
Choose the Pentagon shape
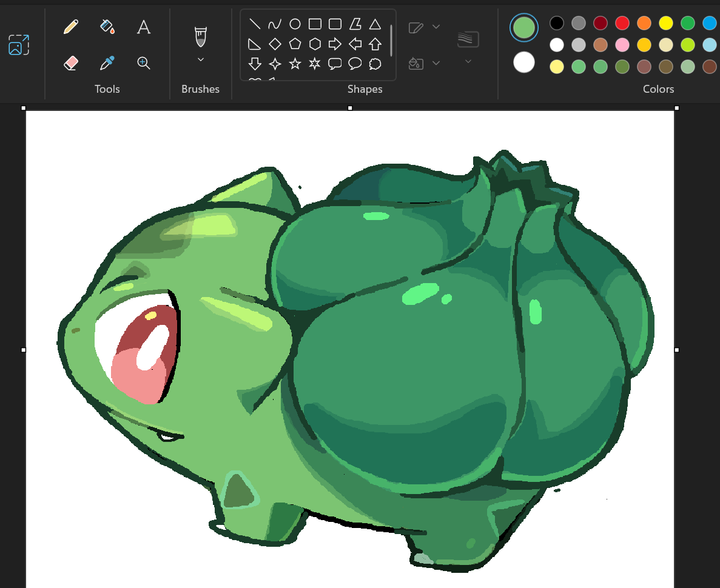[295, 44]
